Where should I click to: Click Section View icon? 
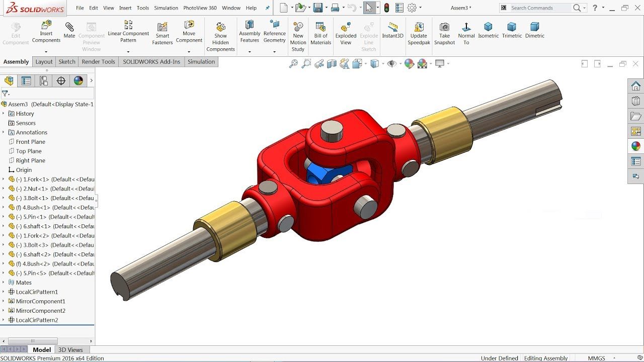click(332, 64)
